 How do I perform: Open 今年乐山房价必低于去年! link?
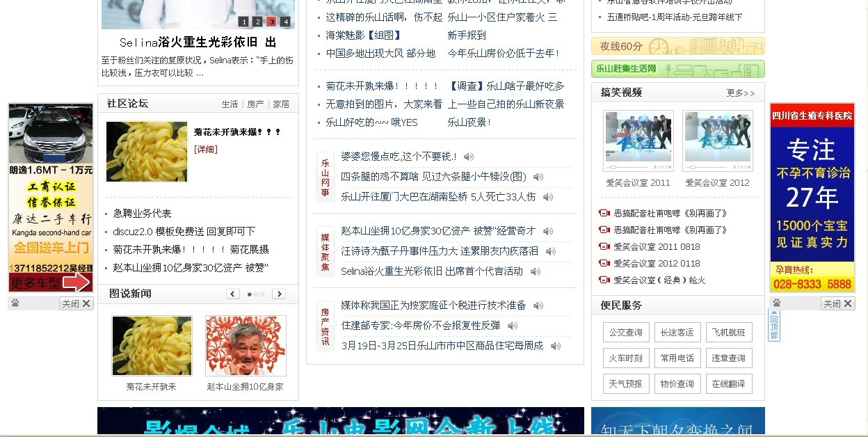tap(504, 54)
